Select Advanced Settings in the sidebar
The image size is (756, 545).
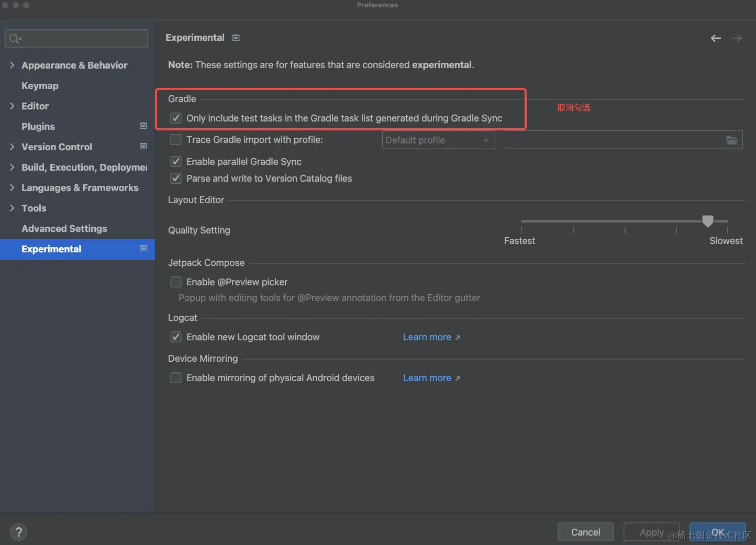(x=64, y=229)
